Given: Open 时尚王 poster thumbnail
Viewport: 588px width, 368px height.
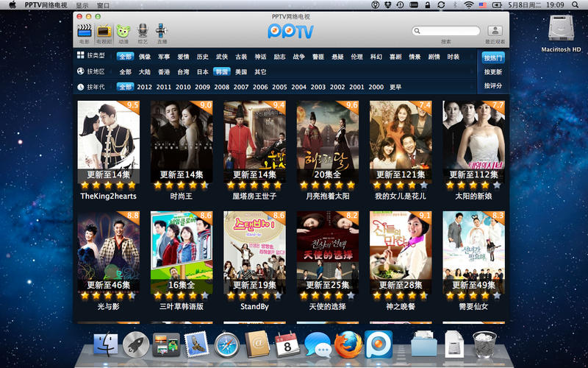Looking at the screenshot, I should point(182,141).
